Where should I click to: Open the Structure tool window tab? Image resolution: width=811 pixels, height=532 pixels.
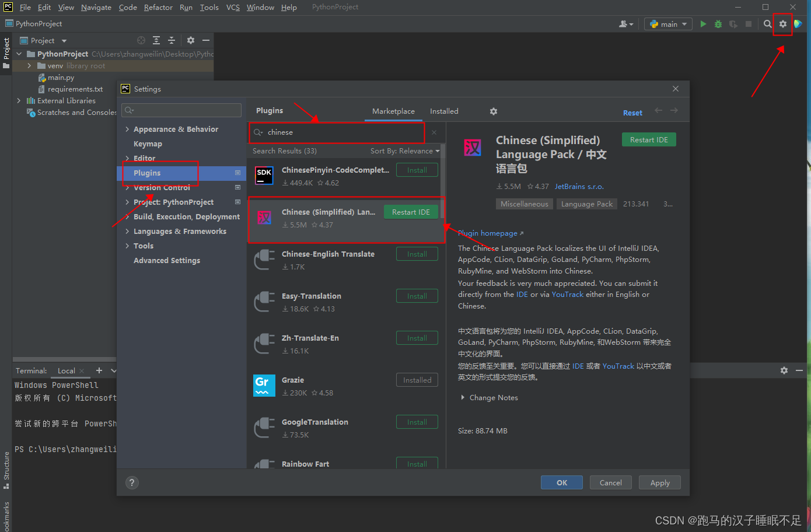click(x=6, y=470)
